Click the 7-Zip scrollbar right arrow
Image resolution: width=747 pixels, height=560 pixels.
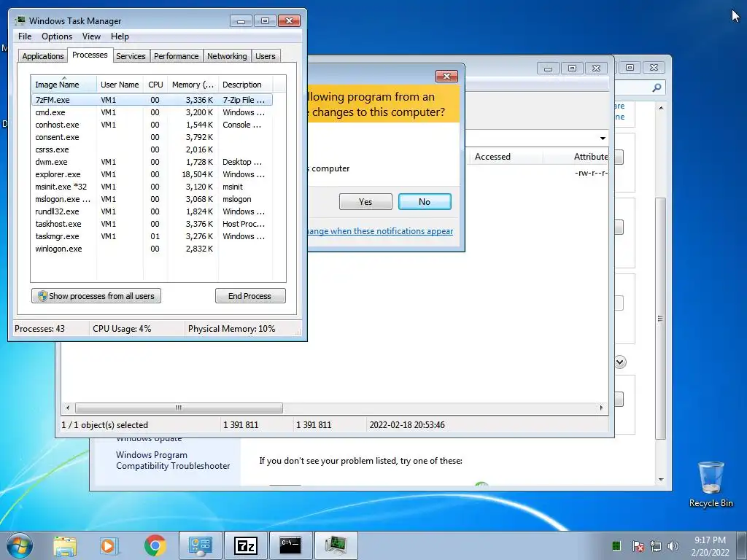point(601,408)
